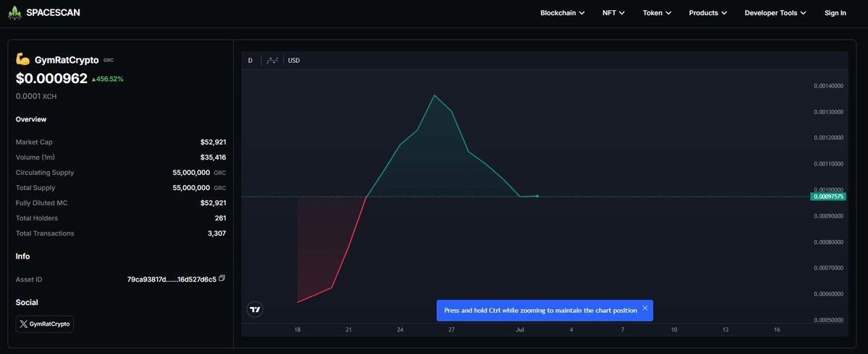Open the Spacescan rocket logo home
Image resolution: width=868 pixels, height=354 pixels.
click(x=14, y=12)
